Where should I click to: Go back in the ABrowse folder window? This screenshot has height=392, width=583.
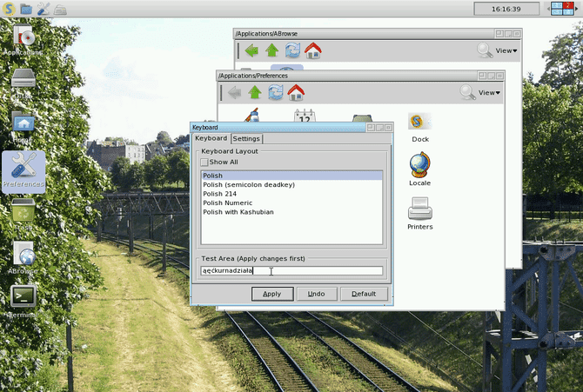[x=252, y=50]
